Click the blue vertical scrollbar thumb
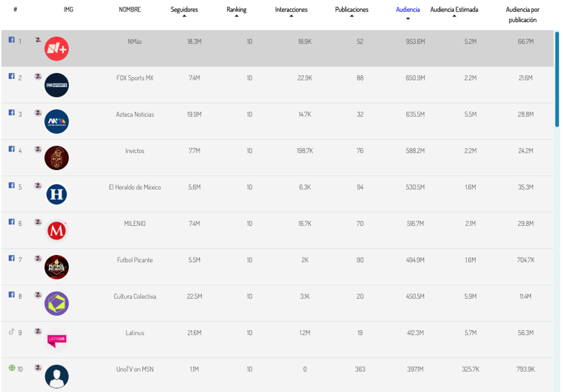Viewport: 563px width, 392px height. (557, 79)
